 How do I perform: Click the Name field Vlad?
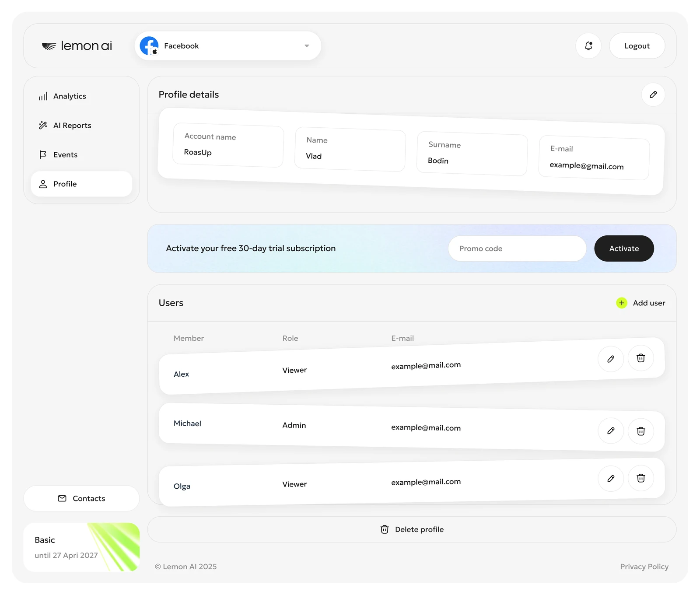tap(350, 149)
